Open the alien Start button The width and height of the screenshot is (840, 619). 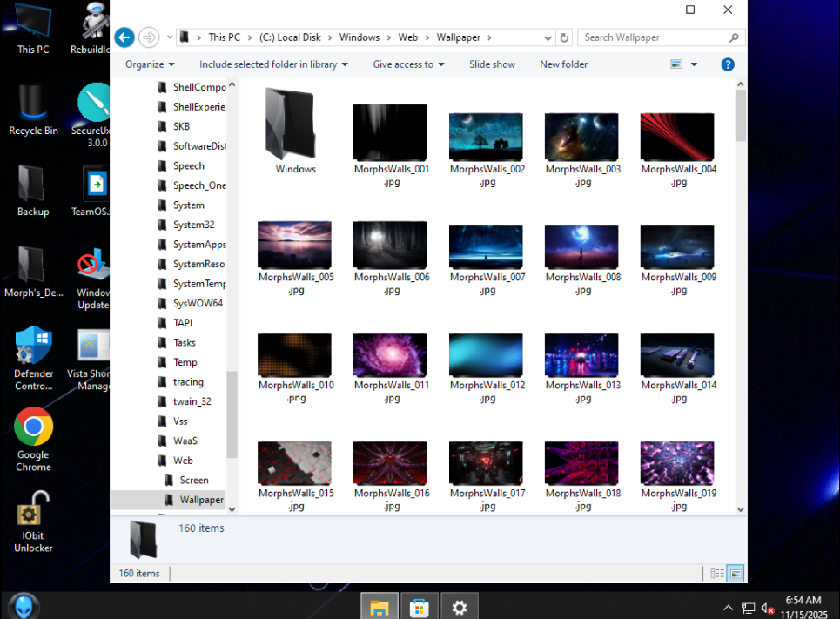[23, 606]
